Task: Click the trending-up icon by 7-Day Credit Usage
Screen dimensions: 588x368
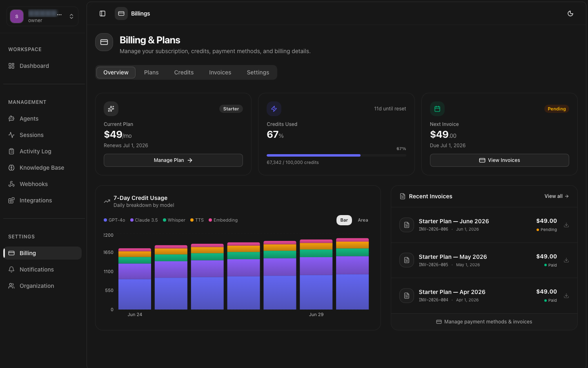Action: point(107,201)
